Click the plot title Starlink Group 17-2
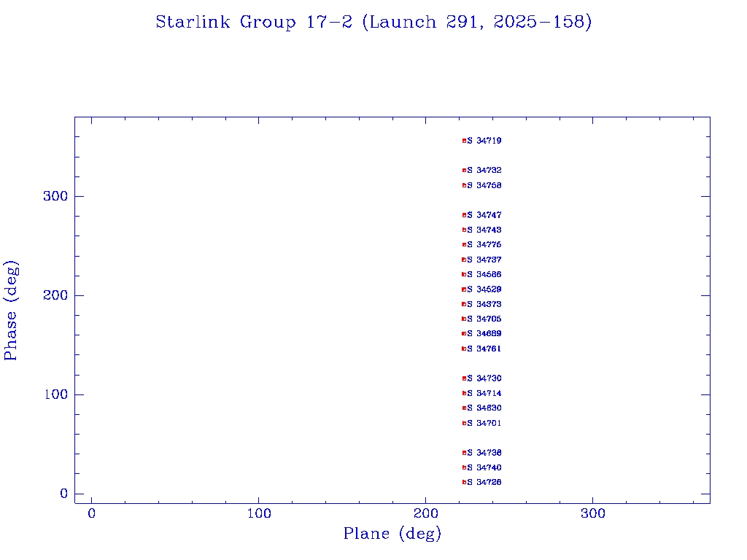Viewport: 747px width, 560px height. point(373,23)
